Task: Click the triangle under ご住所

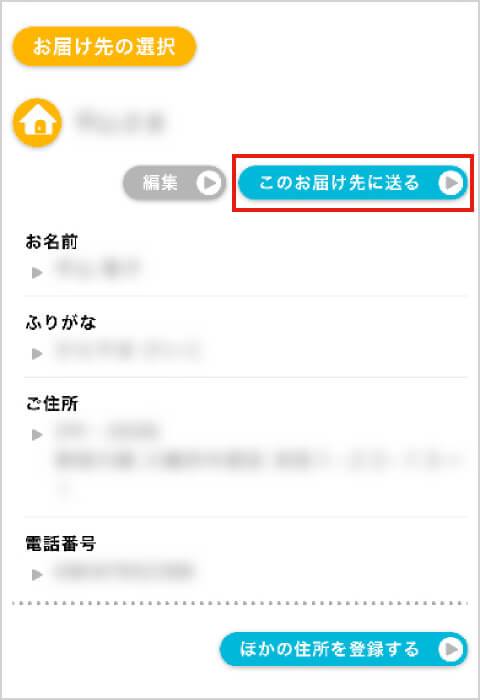Action: [38, 434]
